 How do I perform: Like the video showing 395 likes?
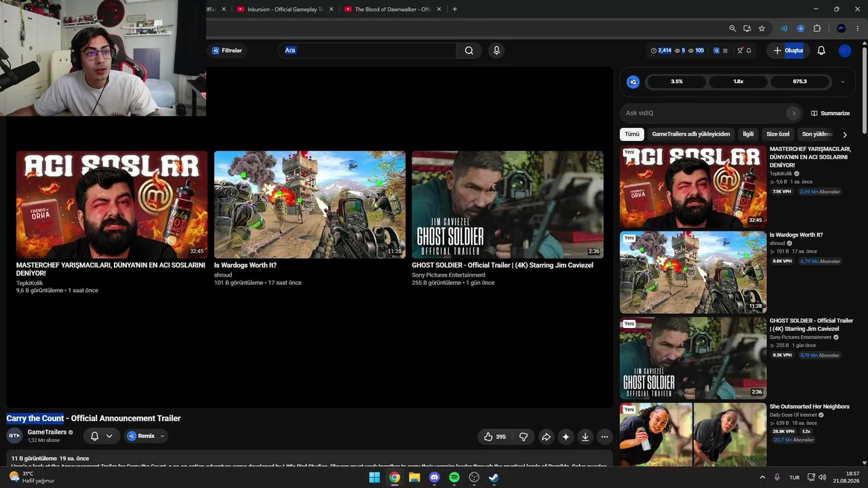(x=495, y=436)
